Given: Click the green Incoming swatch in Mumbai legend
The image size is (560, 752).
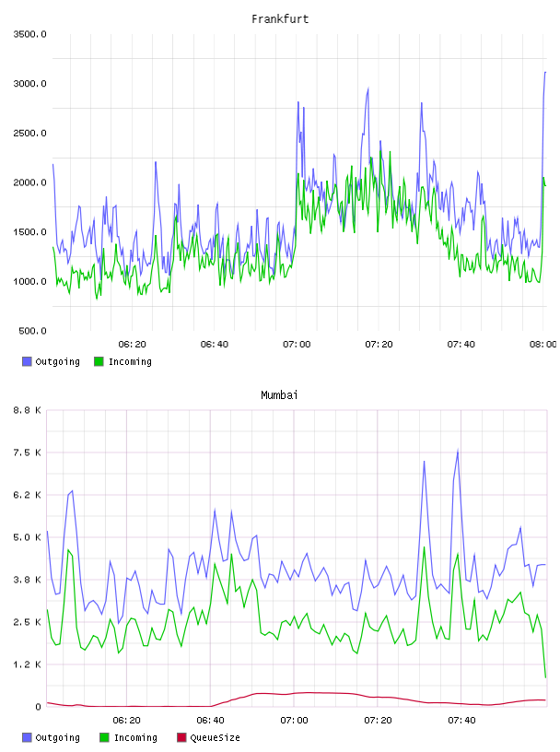Looking at the screenshot, I should (104, 737).
